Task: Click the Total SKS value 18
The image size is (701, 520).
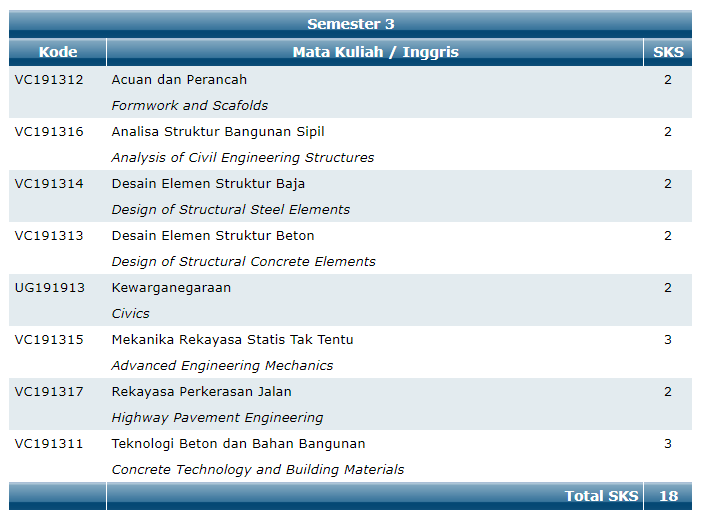Action: [668, 496]
